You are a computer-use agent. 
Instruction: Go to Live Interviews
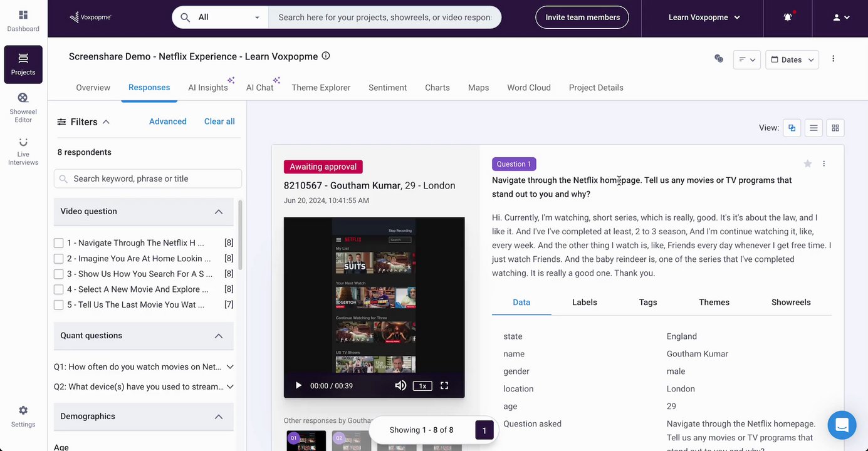[23, 152]
